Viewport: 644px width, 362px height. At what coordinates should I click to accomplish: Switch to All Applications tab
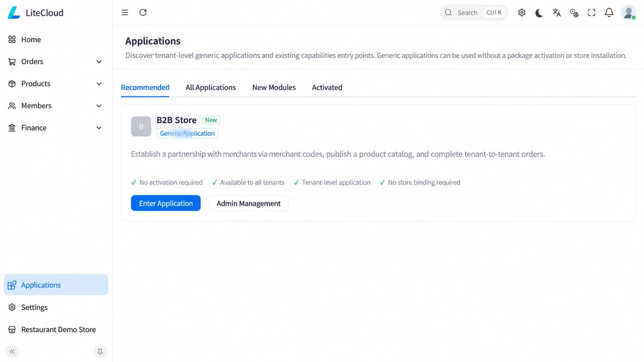(211, 87)
